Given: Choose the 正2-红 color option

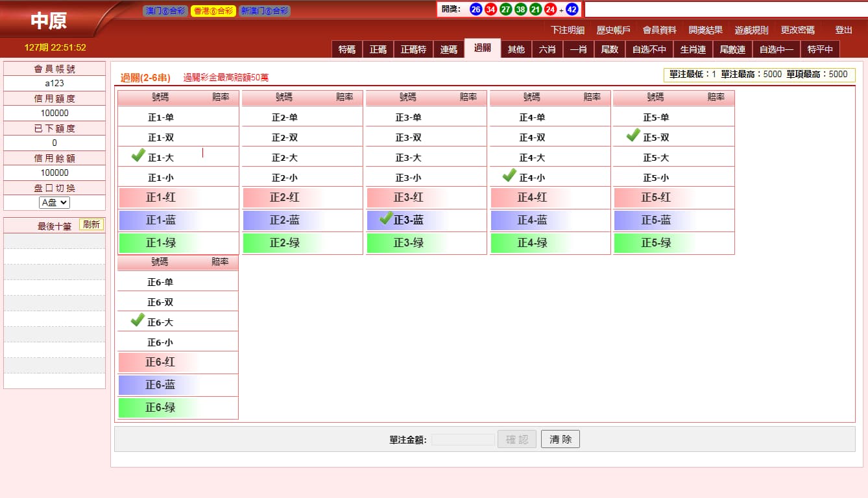Looking at the screenshot, I should click(x=284, y=198).
